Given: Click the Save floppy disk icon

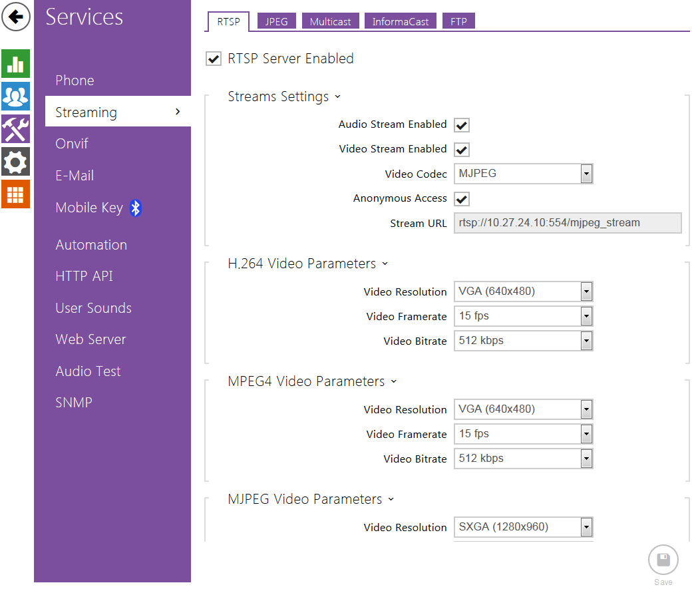Looking at the screenshot, I should (663, 560).
